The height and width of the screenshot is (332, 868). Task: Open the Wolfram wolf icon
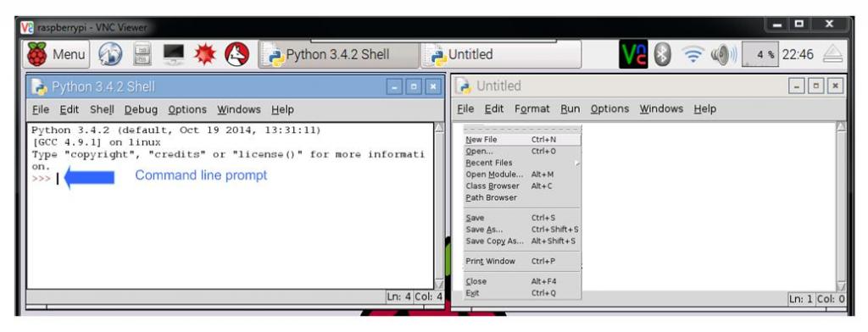point(237,54)
